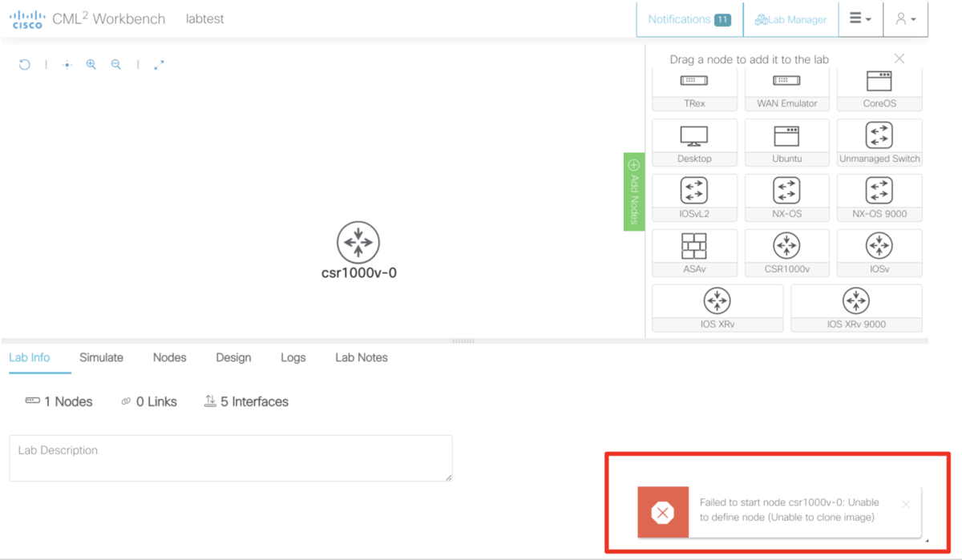962x560 pixels.
Task: Pick the Unmanaged Switch node type
Action: (x=879, y=143)
